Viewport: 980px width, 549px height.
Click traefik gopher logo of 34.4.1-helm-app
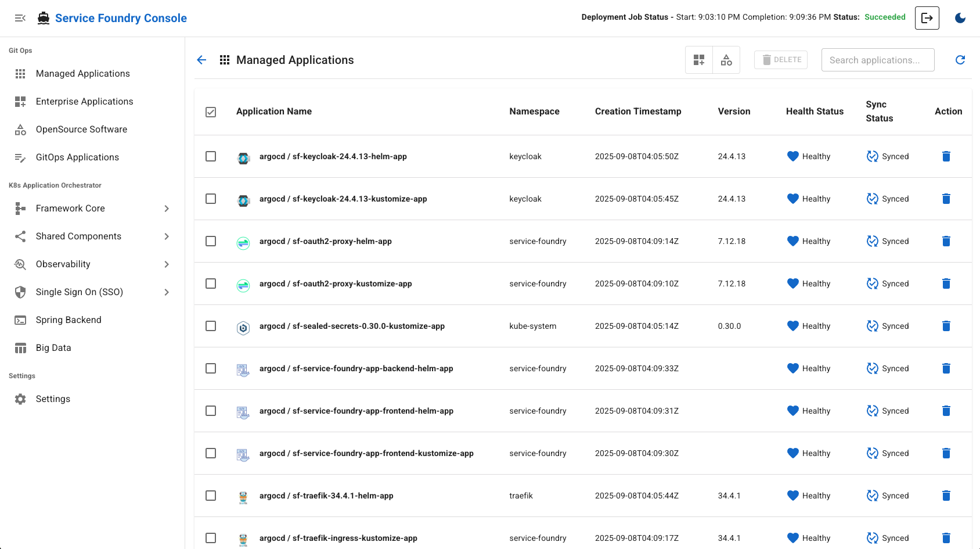click(x=243, y=497)
